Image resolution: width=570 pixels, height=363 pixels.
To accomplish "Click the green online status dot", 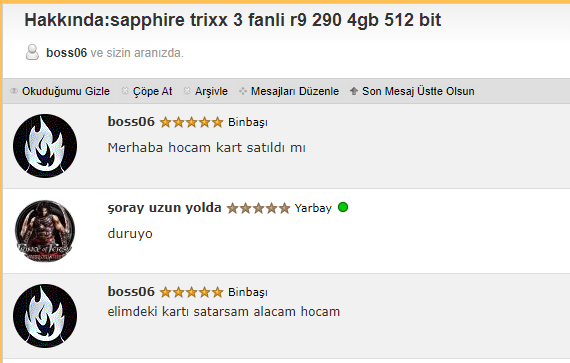I will [343, 207].
